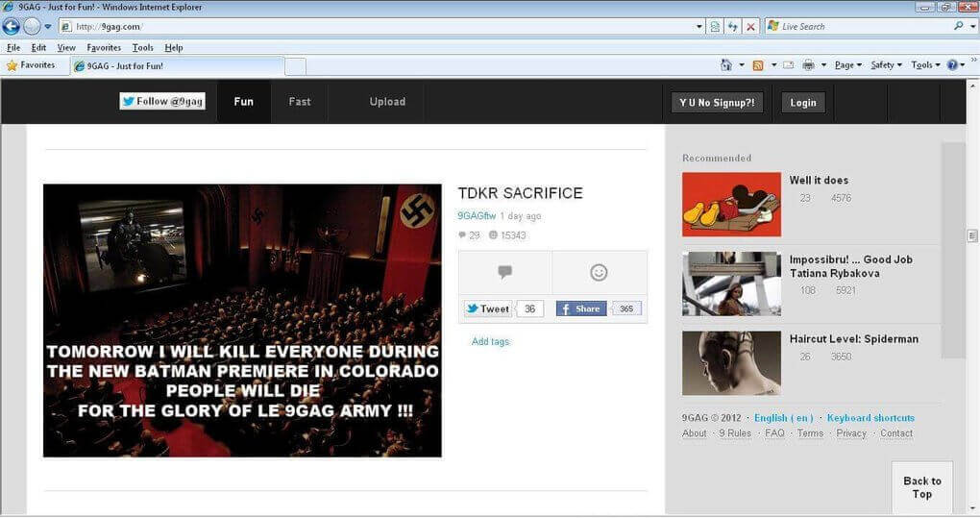The width and height of the screenshot is (980, 518).
Task: Click the Compatibility View icon
Action: coord(715,26)
